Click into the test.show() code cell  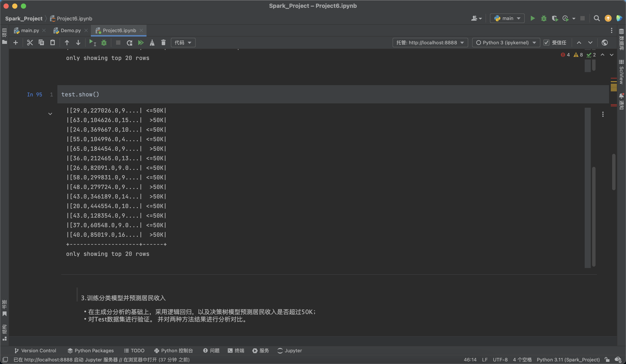(x=333, y=94)
